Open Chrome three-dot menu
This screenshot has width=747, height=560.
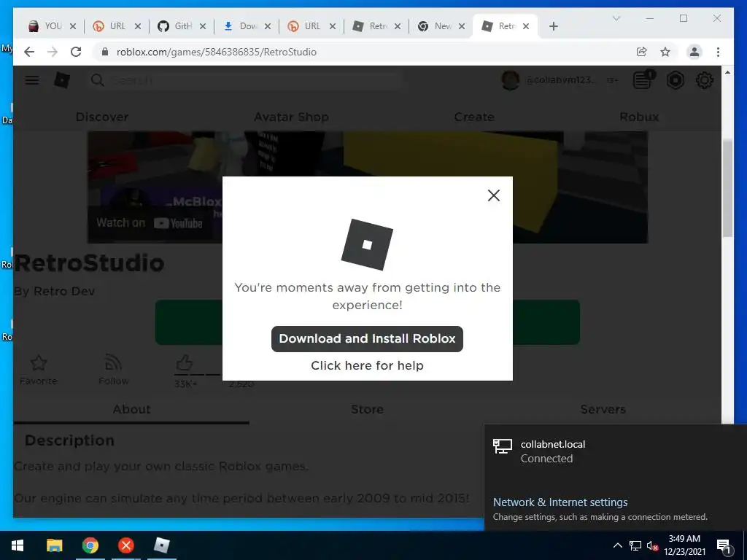tap(718, 52)
